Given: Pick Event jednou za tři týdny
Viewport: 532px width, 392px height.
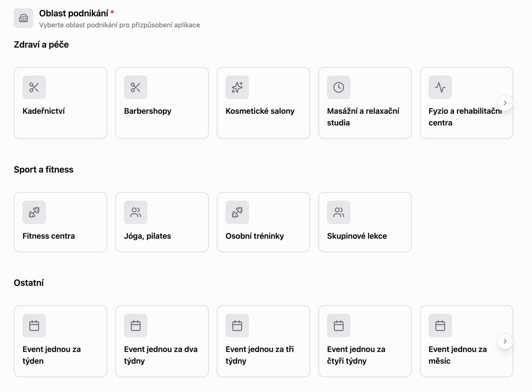Looking at the screenshot, I should tap(264, 355).
